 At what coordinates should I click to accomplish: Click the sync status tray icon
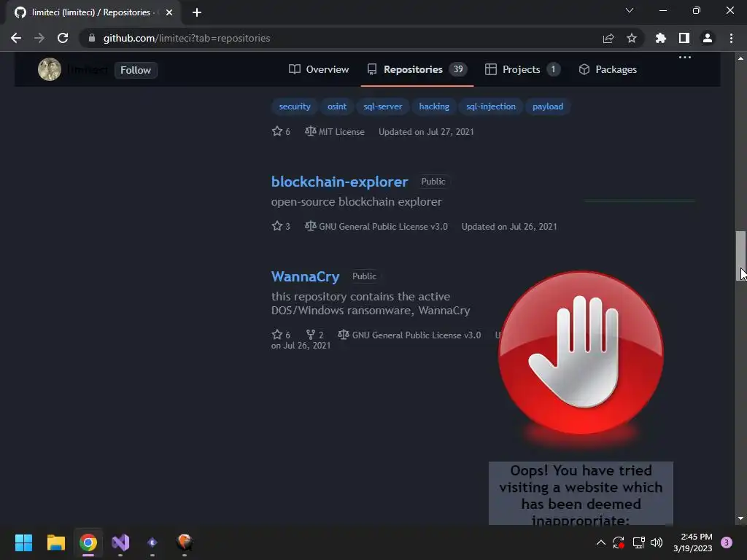(619, 542)
